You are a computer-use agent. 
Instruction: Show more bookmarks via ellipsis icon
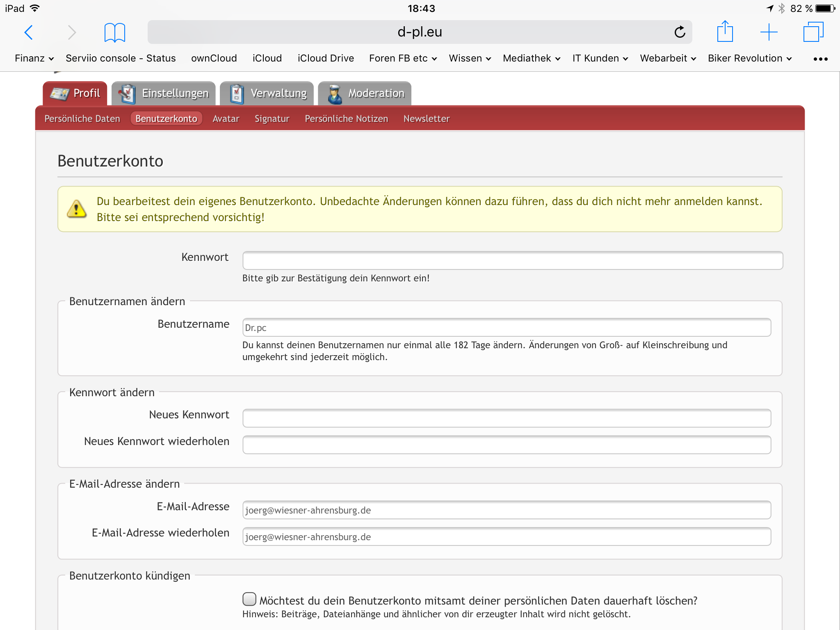820,59
